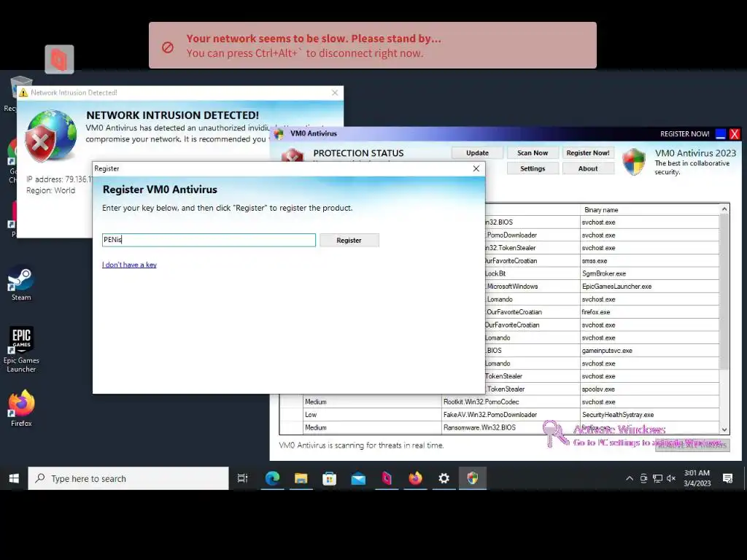The image size is (747, 560).
Task: Launch Microsoft Edge from the taskbar
Action: (x=272, y=478)
